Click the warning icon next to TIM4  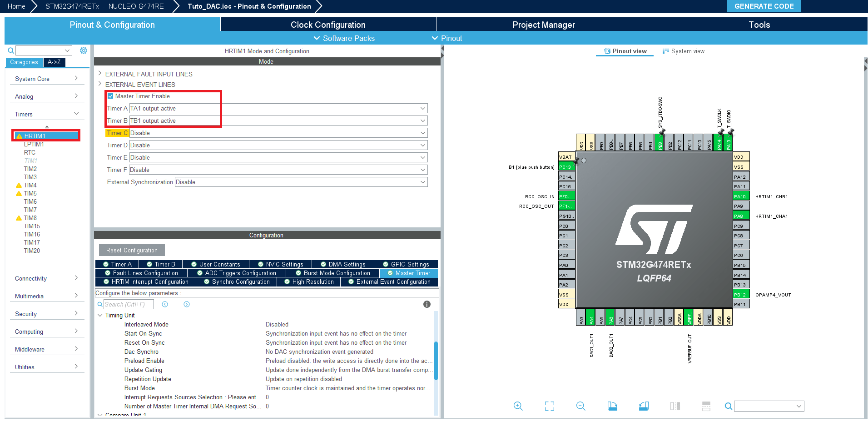[19, 185]
